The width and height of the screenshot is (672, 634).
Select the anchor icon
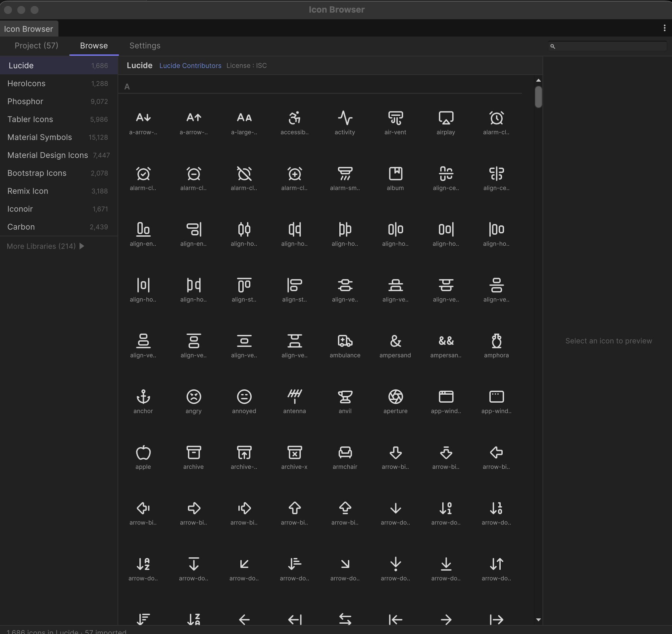143,397
